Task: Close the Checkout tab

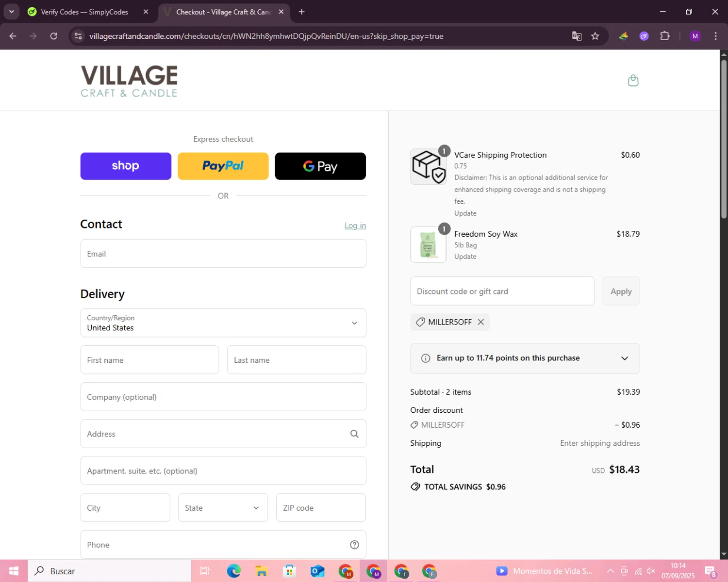Action: pos(281,12)
